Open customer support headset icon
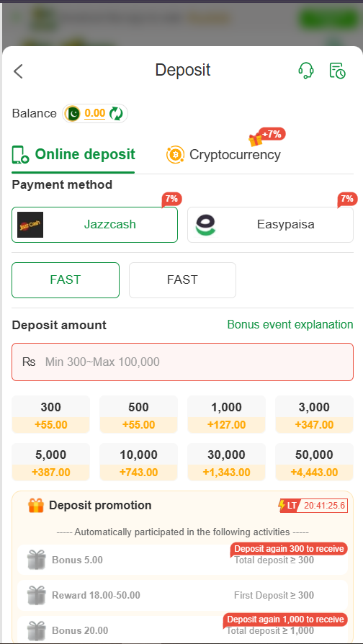This screenshot has height=644, width=363. pyautogui.click(x=306, y=70)
